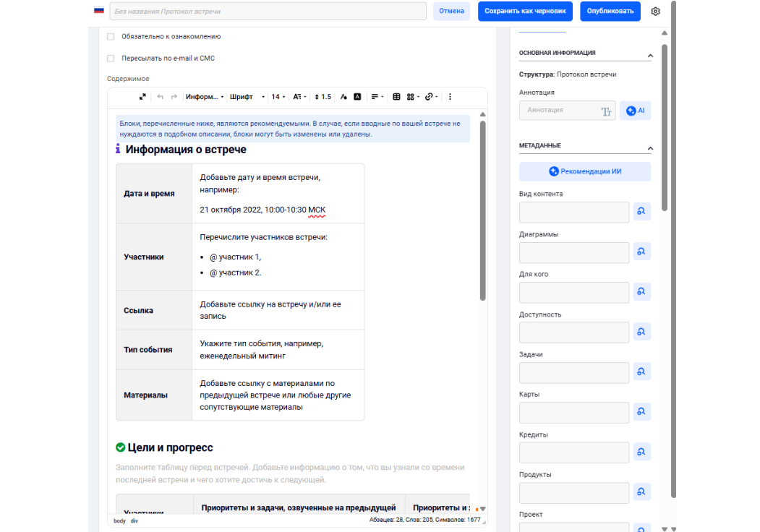
Task: Focus the Аннотация input field
Action: pos(567,111)
